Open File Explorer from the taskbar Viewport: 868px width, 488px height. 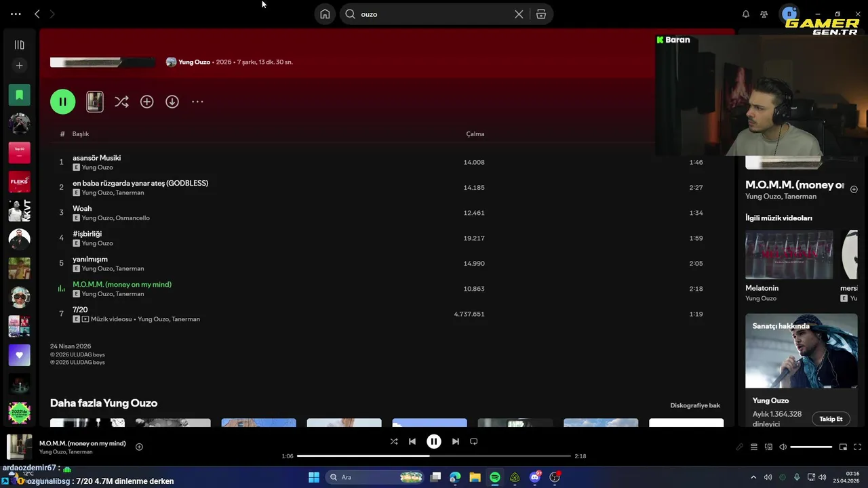pos(475,477)
